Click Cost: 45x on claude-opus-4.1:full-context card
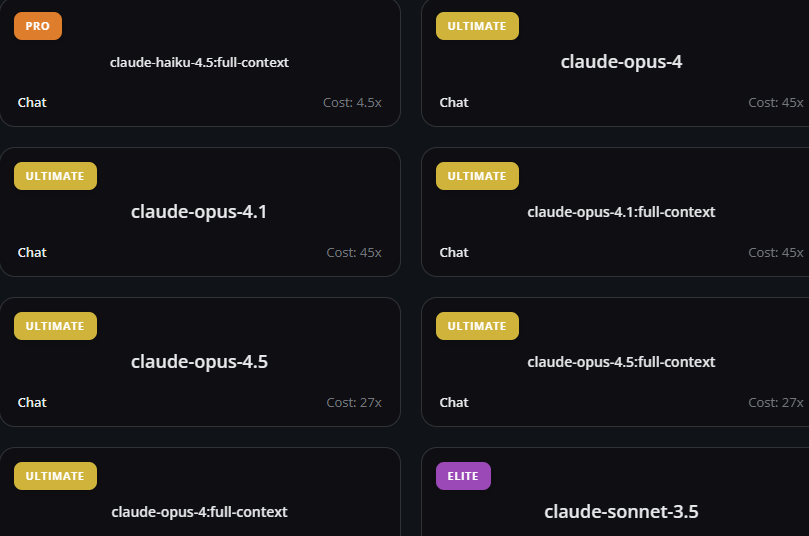 (775, 252)
